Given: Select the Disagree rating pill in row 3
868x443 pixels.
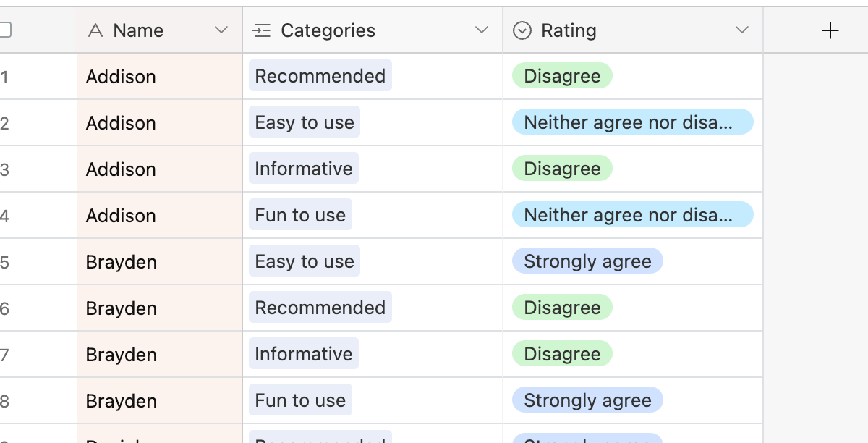Looking at the screenshot, I should point(562,169).
